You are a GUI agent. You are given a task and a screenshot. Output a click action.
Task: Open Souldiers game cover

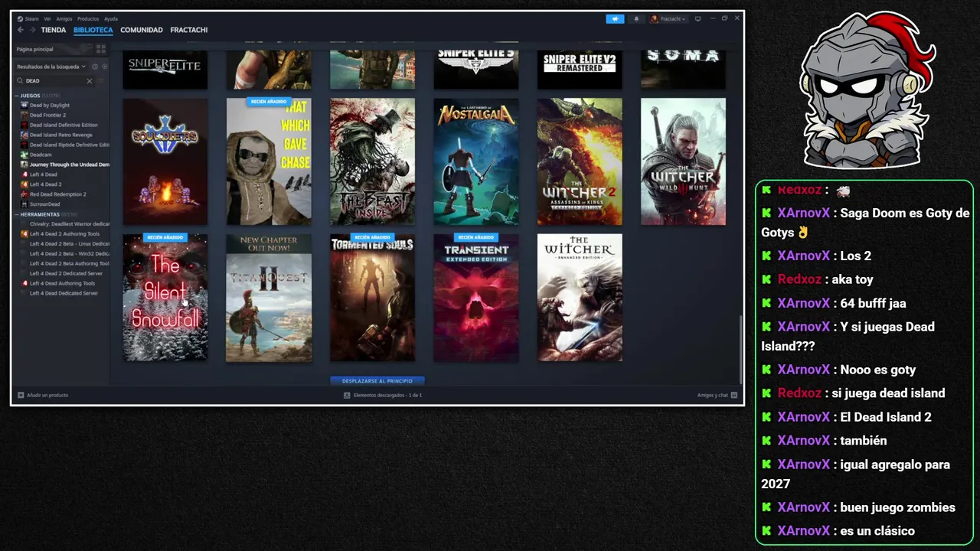point(165,161)
